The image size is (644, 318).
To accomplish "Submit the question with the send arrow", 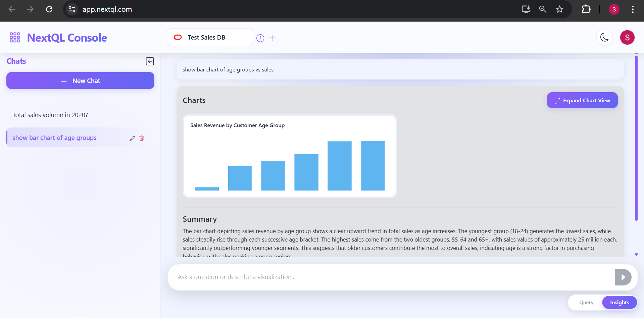I will (623, 277).
